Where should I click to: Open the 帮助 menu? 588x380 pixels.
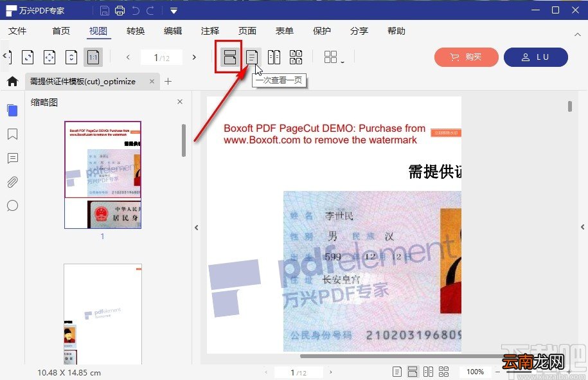[396, 31]
